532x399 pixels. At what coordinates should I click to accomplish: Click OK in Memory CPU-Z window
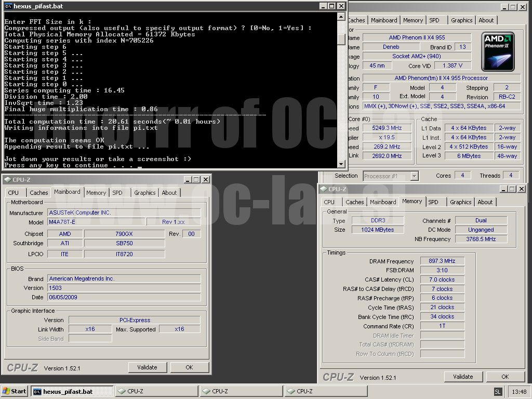pyautogui.click(x=505, y=377)
